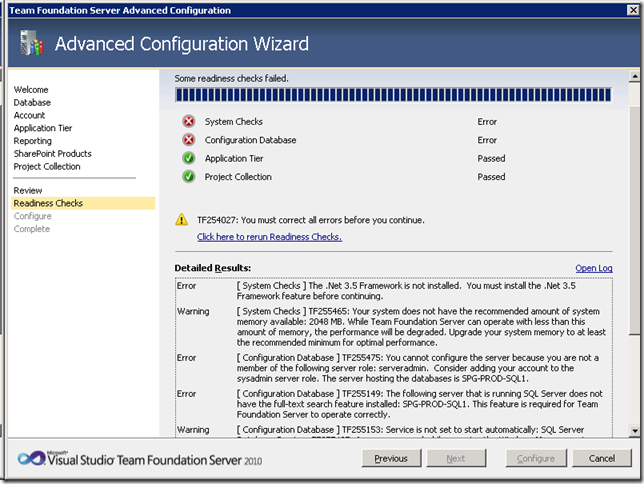Open the Welcome wizard step
The image size is (644, 484).
point(32,90)
